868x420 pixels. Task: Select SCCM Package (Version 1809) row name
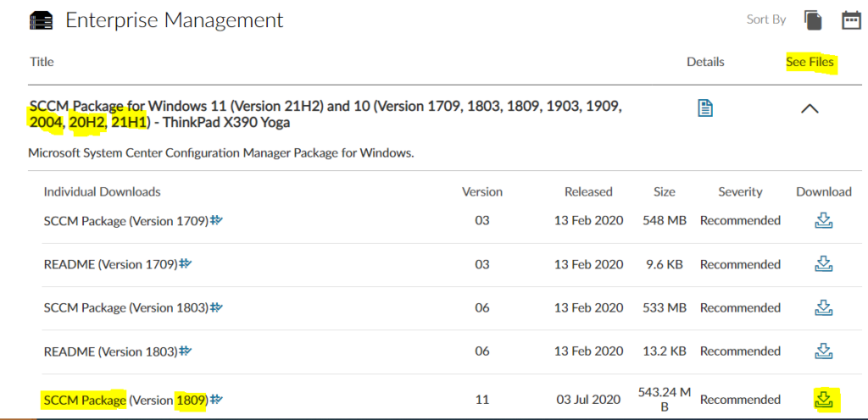coord(126,400)
